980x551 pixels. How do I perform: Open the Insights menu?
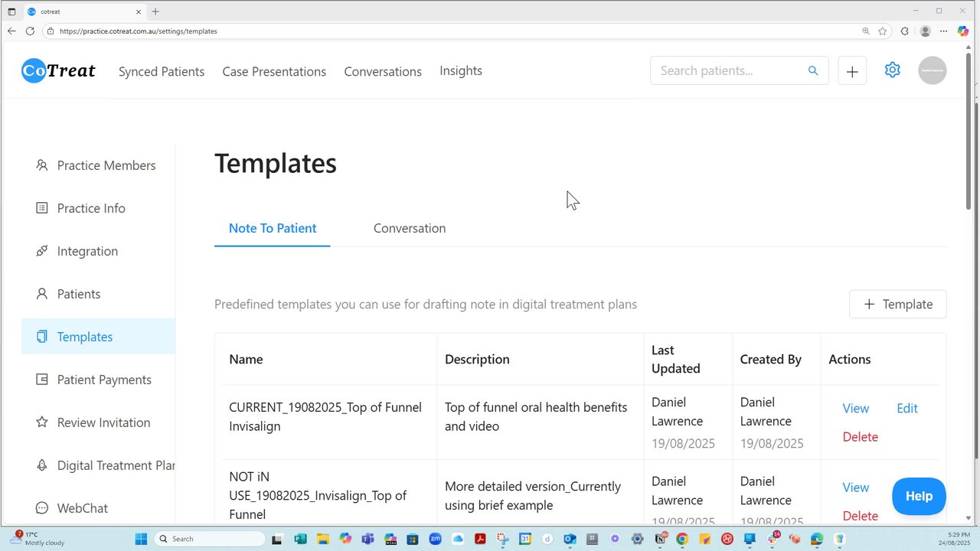tap(461, 70)
